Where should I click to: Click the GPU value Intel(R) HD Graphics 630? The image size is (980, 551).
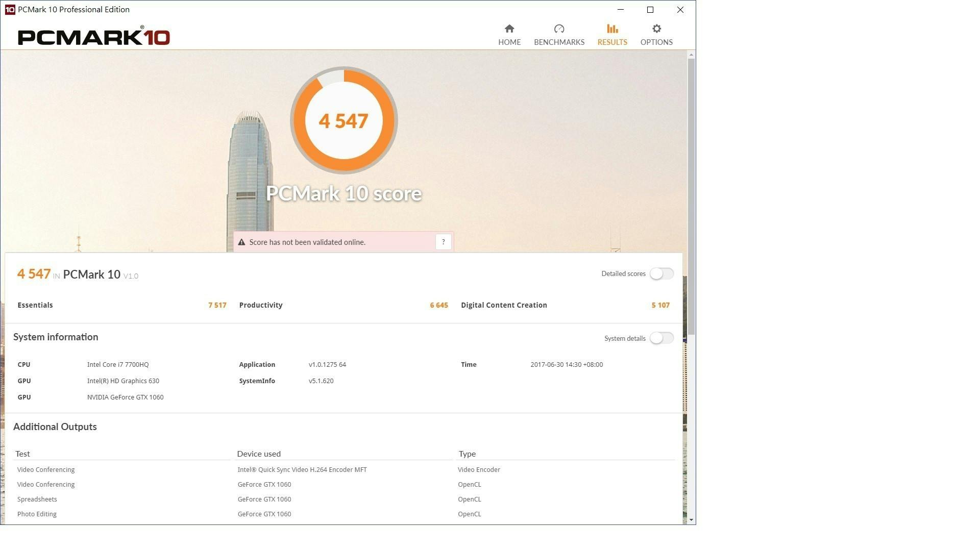pos(123,381)
